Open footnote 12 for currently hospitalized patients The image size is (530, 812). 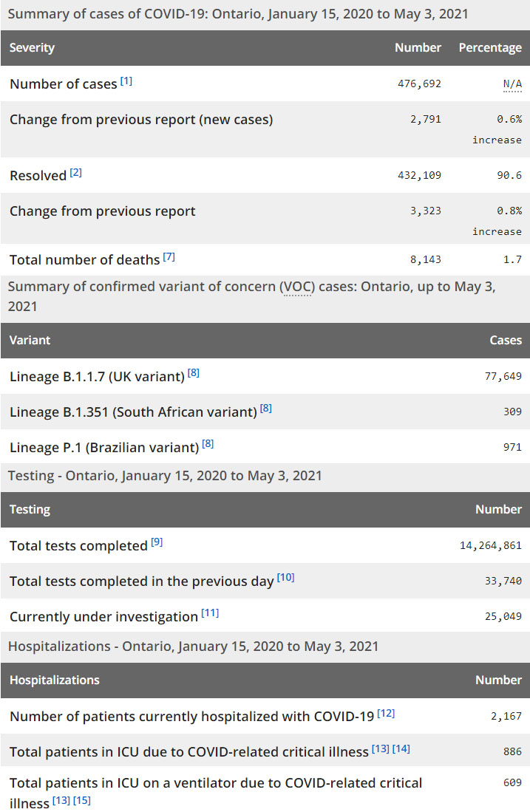click(x=386, y=714)
